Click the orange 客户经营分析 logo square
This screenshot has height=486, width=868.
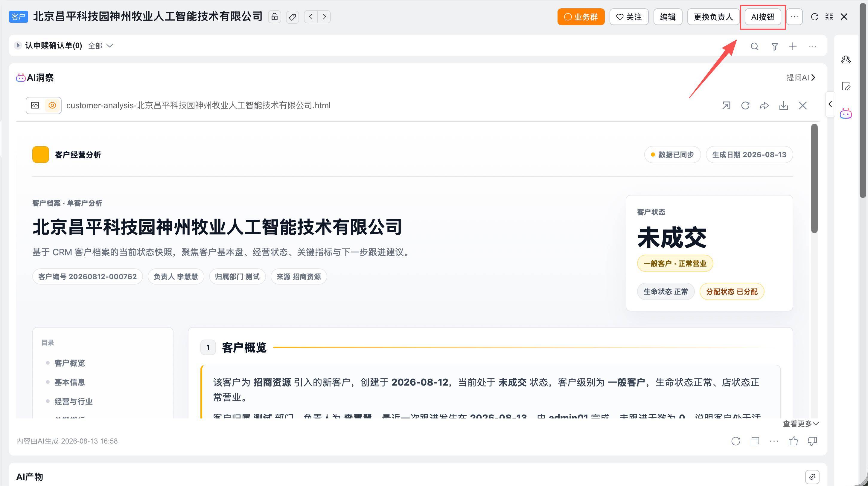[x=41, y=155]
